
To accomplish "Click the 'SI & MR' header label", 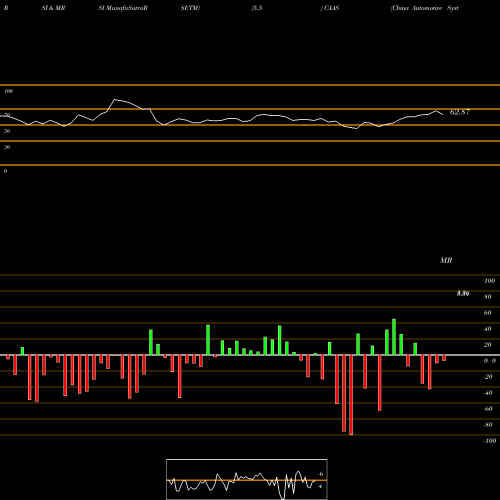I will click(x=53, y=8).
